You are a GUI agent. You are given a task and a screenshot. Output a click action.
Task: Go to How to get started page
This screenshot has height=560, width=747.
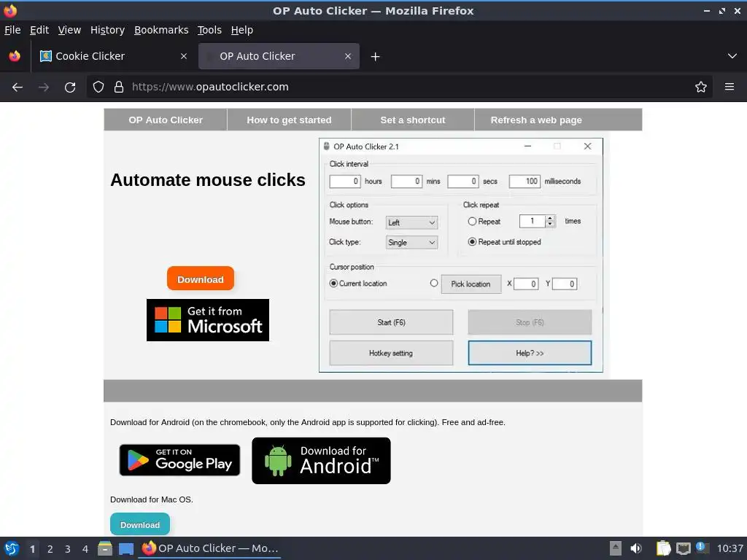(289, 120)
